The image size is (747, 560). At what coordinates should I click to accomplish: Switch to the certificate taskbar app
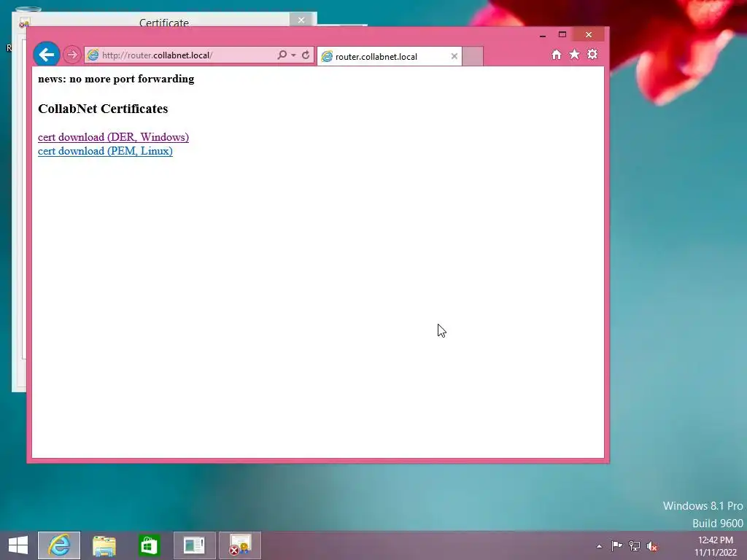(x=239, y=545)
